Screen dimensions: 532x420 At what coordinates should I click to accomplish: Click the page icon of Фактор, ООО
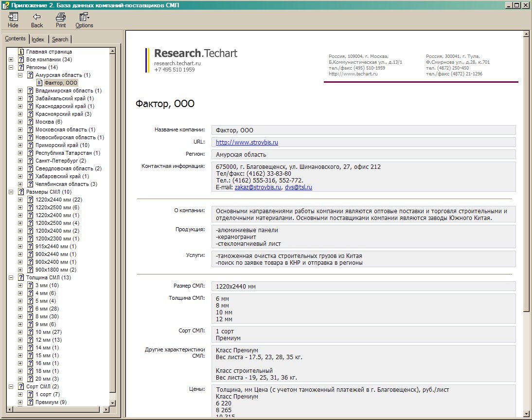39,83
